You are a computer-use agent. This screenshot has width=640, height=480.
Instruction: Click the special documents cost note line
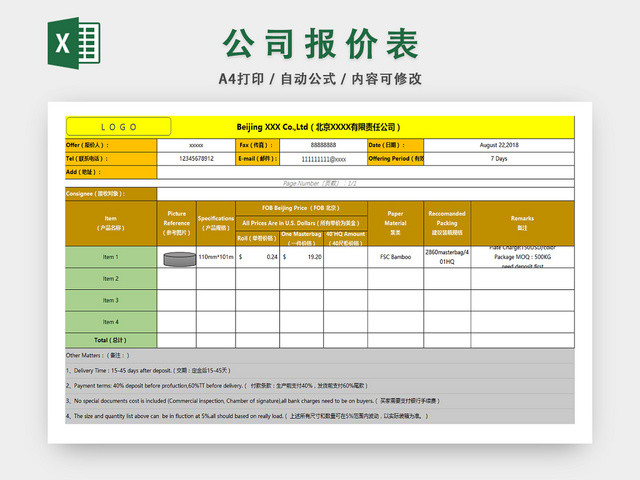tap(253, 401)
